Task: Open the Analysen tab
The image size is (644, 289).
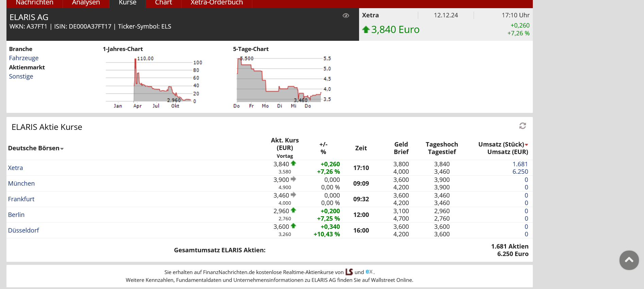Action: click(86, 3)
